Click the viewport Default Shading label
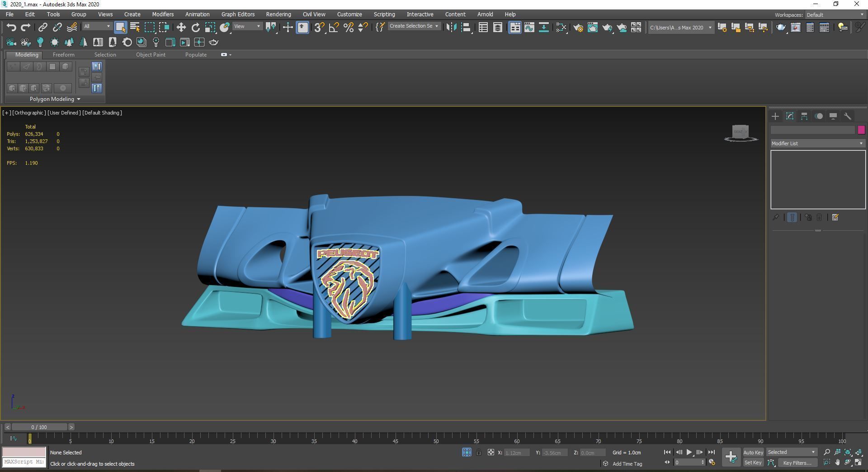 (x=102, y=113)
